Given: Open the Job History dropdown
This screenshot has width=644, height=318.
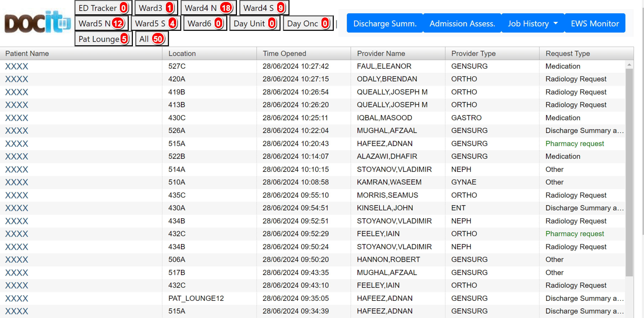Looking at the screenshot, I should tap(533, 23).
